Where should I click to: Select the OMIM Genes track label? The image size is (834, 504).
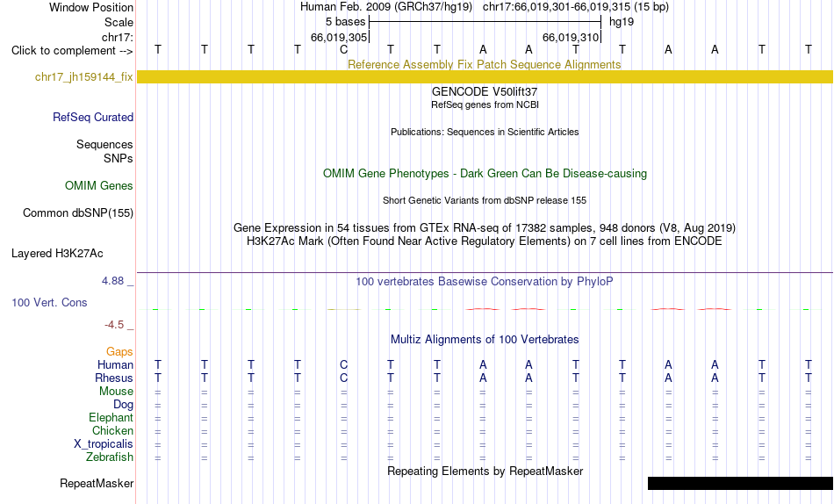[99, 186]
